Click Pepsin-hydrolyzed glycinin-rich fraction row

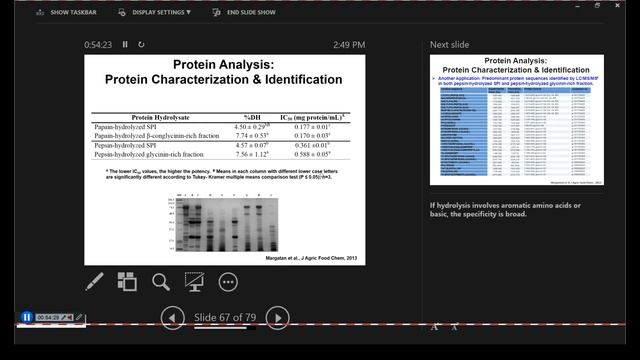(221, 154)
